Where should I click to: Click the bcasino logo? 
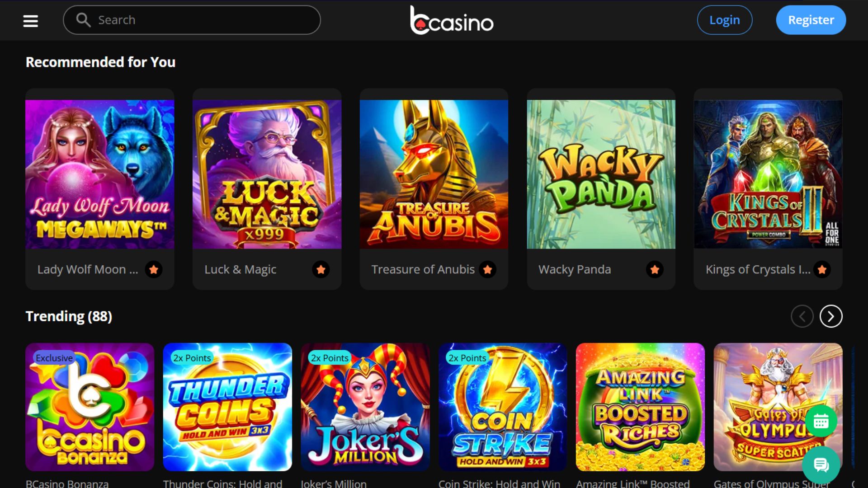pyautogui.click(x=452, y=20)
